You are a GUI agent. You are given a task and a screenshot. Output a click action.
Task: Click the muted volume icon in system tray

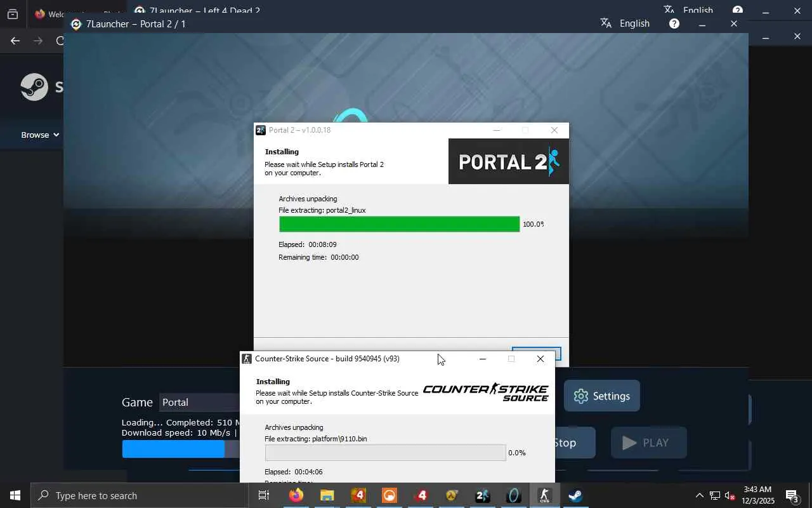click(x=730, y=495)
